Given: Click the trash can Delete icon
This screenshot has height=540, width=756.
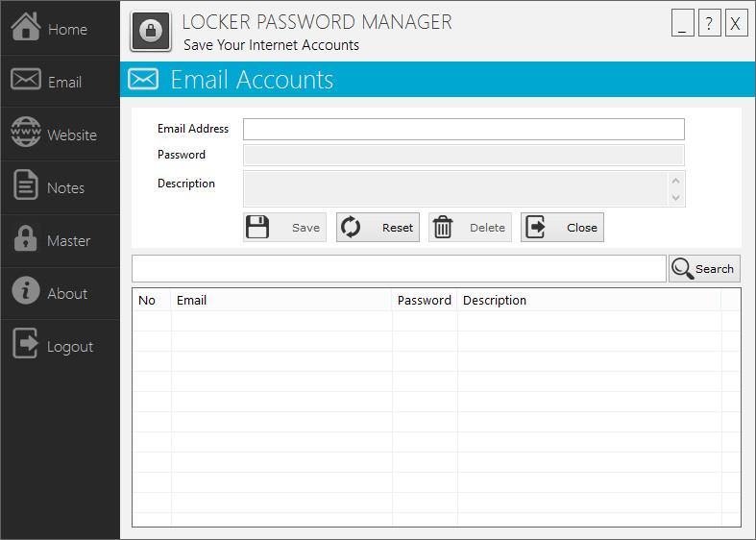Looking at the screenshot, I should 443,227.
